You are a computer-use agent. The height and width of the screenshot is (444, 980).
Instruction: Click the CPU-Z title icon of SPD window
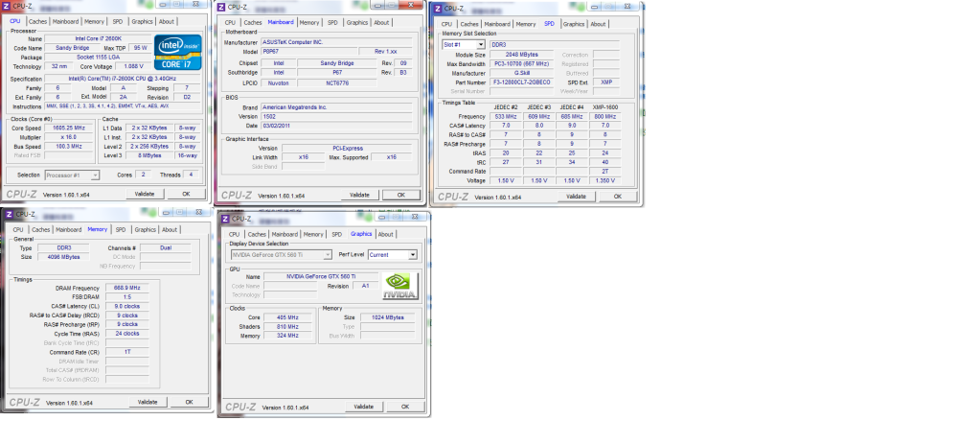438,8
